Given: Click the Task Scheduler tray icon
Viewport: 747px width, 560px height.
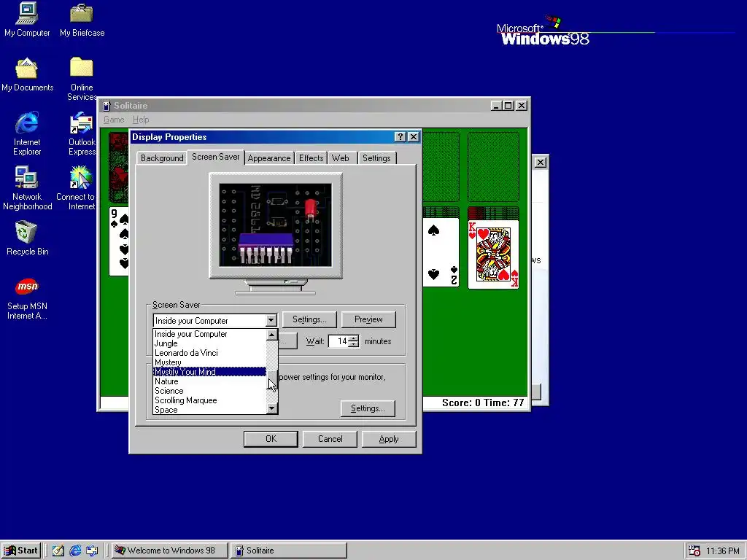Looking at the screenshot, I should pyautogui.click(x=694, y=551).
